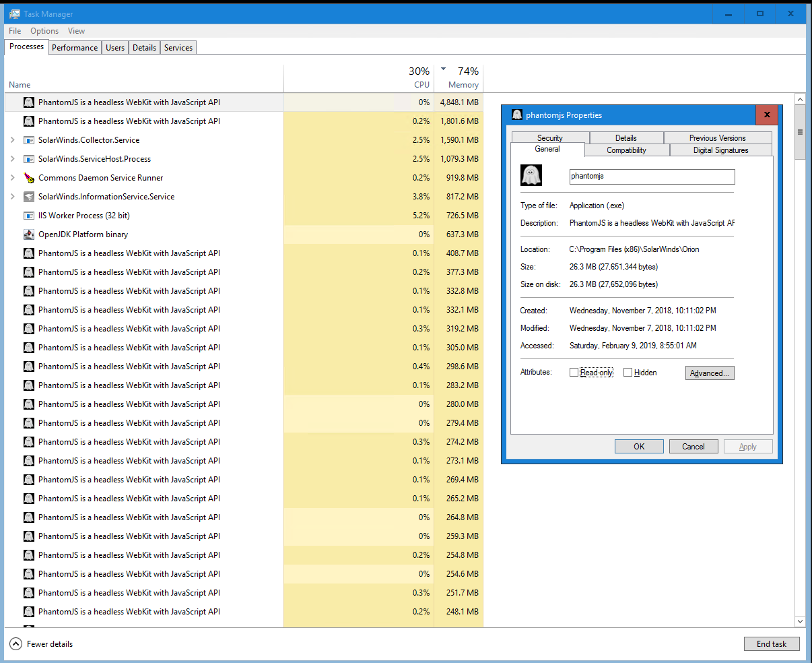Click OK in the Properties dialog
Image resolution: width=812 pixels, height=663 pixels.
pos(639,447)
